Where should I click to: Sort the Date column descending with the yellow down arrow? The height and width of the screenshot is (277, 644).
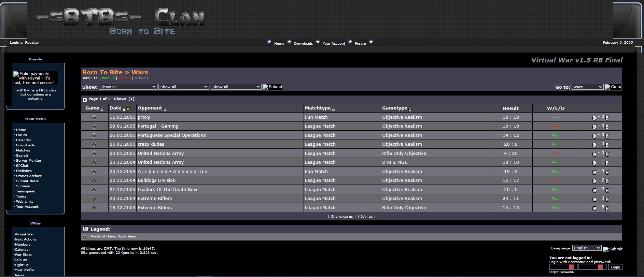[x=128, y=109]
